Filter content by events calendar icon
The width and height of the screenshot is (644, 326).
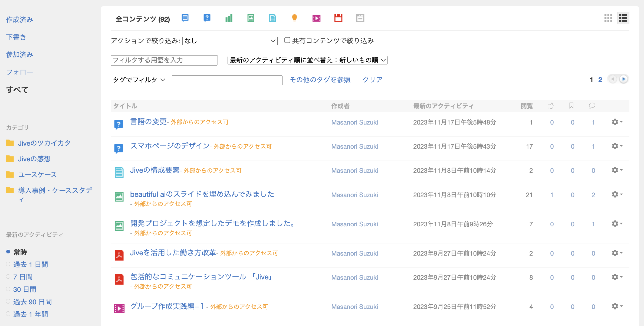tap(338, 18)
